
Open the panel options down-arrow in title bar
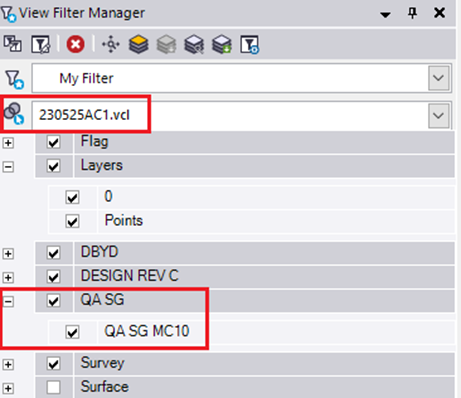coord(385,15)
